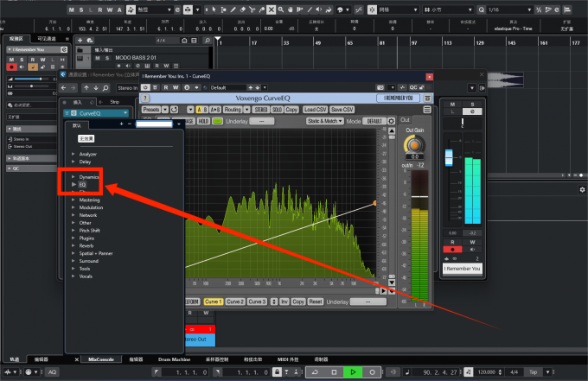The width and height of the screenshot is (588, 381).
Task: Select the Curve 2 tab
Action: pyautogui.click(x=235, y=302)
